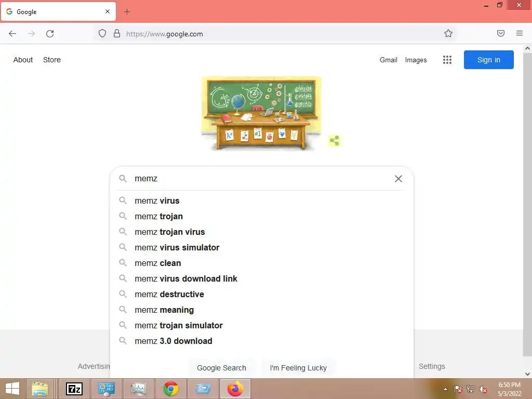
Task: Share the Google doodle
Action: click(x=335, y=140)
